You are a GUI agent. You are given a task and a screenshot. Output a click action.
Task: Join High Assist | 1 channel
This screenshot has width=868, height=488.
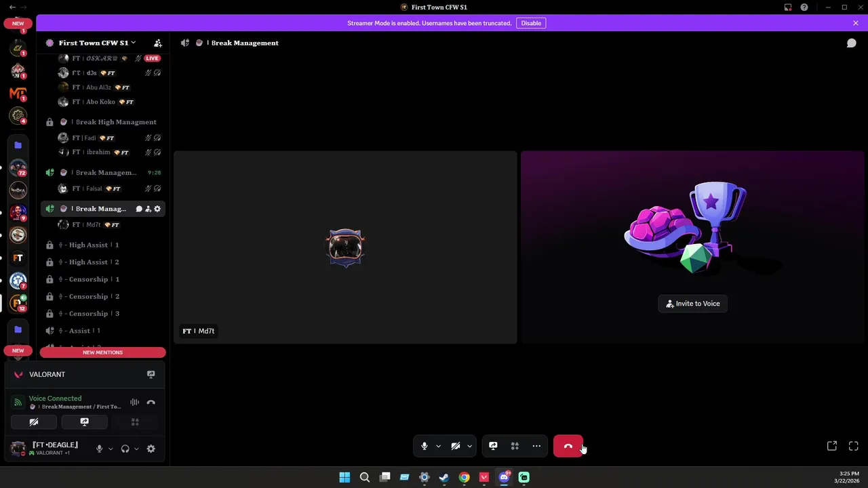(102, 245)
